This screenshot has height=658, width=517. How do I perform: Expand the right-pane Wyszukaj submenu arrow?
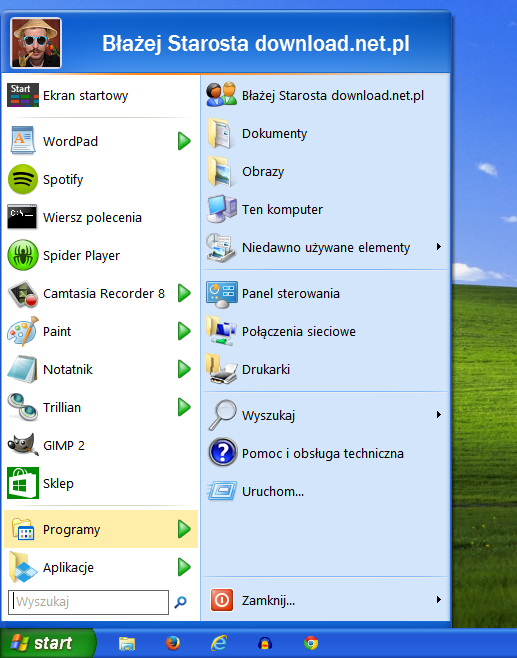pyautogui.click(x=439, y=415)
